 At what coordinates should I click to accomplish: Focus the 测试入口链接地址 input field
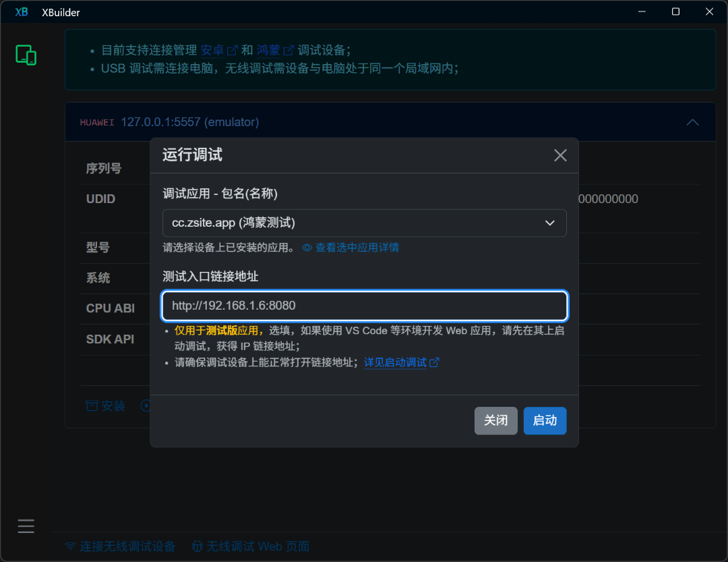tap(365, 306)
